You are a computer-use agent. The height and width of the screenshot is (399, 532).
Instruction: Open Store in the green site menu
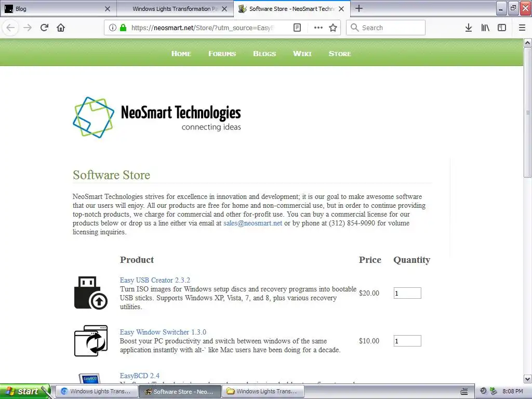340,54
